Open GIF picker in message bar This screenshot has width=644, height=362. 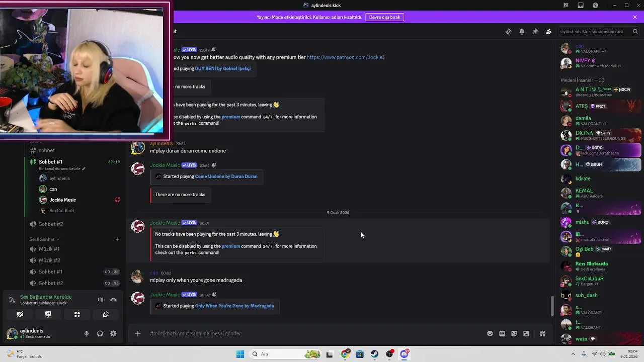(502, 333)
